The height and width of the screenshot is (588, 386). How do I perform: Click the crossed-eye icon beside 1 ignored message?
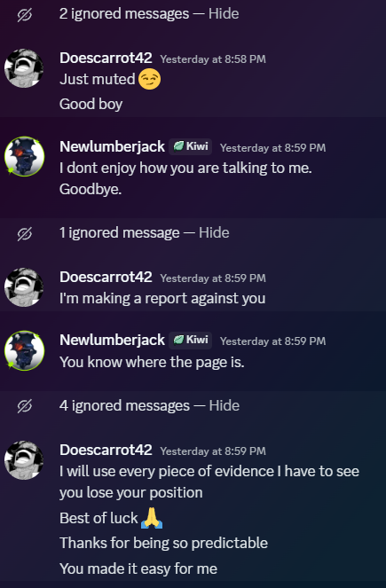pyautogui.click(x=25, y=234)
